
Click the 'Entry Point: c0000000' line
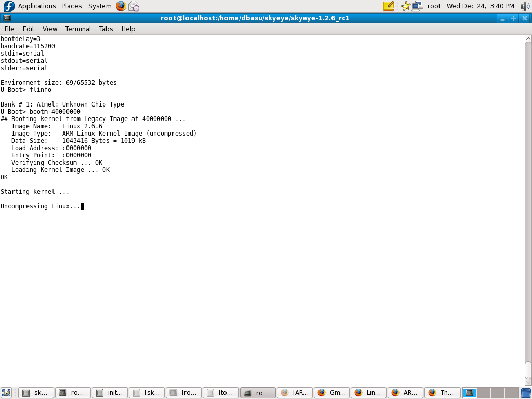(51, 155)
